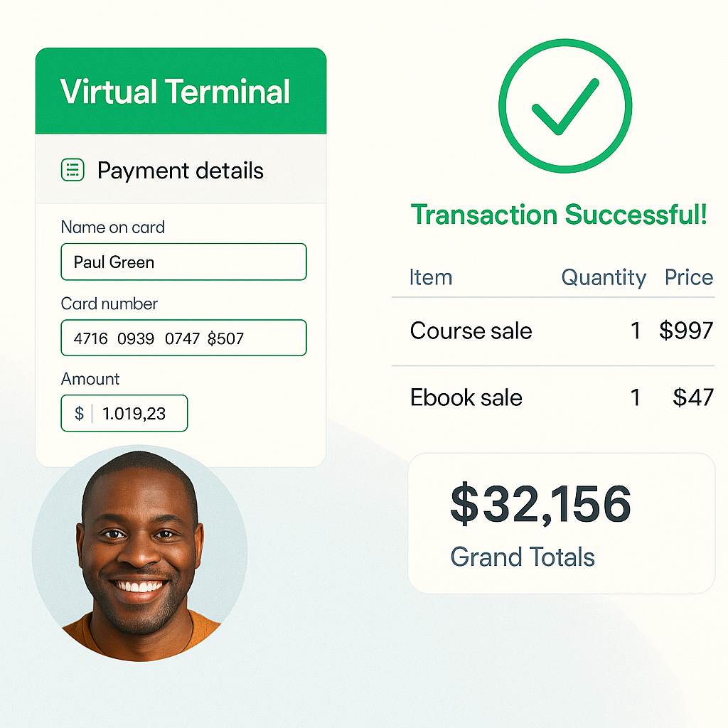Click the Card number input field
This screenshot has width=728, height=728.
[x=184, y=338]
